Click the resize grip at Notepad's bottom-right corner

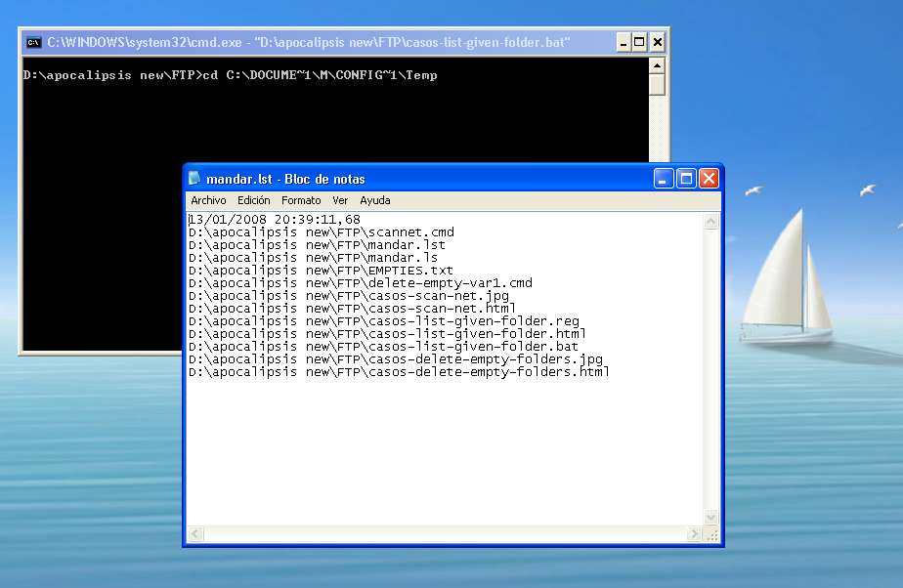pos(711,535)
